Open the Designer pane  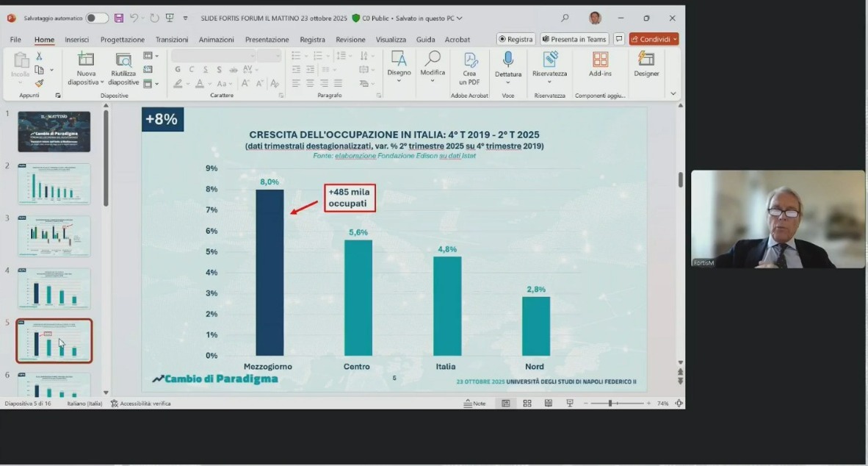(646, 62)
